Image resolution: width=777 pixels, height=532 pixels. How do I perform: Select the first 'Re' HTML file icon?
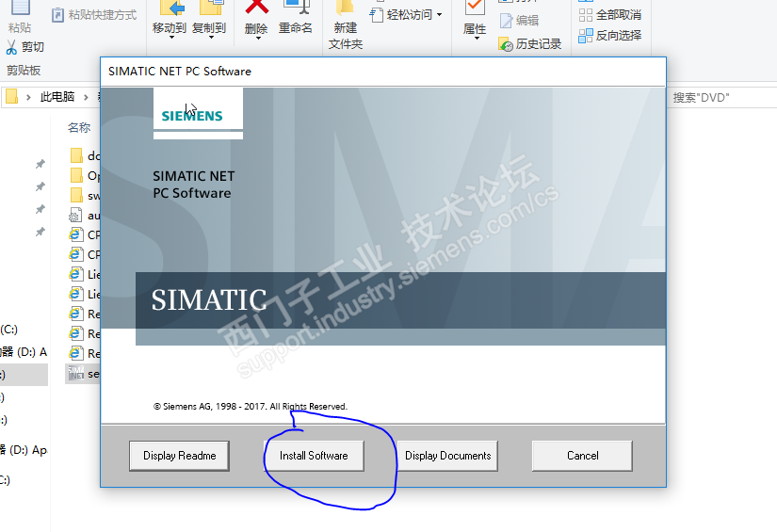coord(75,314)
